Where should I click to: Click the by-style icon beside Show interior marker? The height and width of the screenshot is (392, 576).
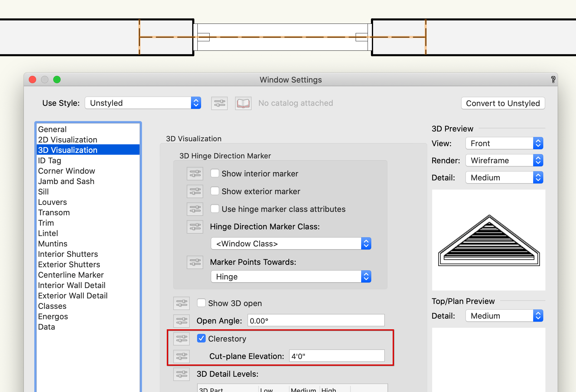pos(195,173)
